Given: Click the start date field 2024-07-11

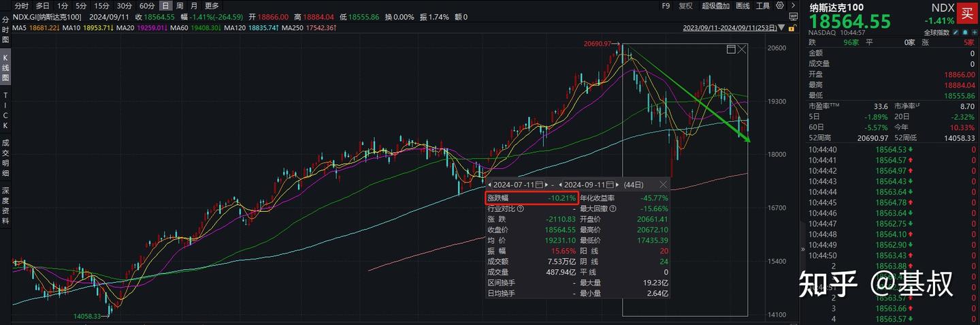Looking at the screenshot, I should 514,185.
